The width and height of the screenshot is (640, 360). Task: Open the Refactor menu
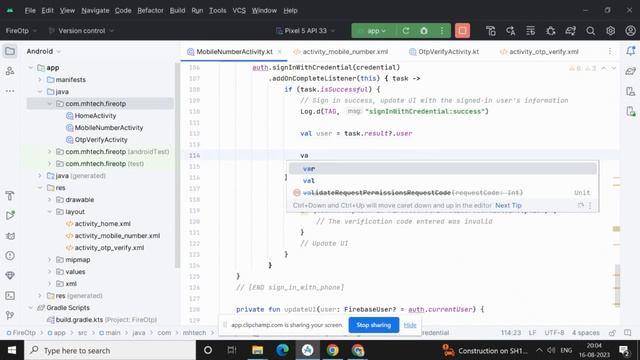(x=150, y=11)
